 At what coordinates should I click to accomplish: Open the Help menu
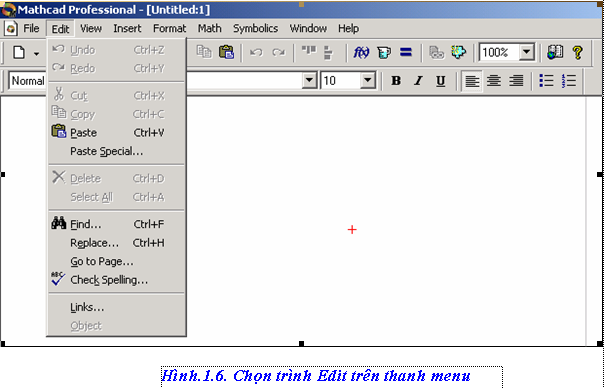click(x=348, y=29)
